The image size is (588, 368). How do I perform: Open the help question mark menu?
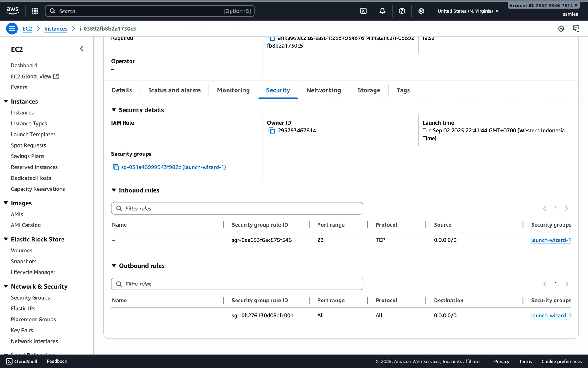tap(402, 11)
